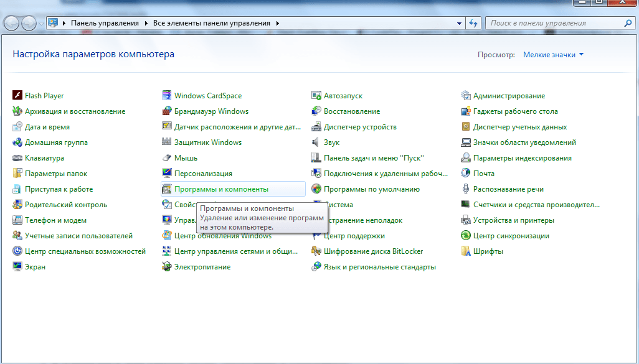The width and height of the screenshot is (639, 364).
Task: Click the Windows CardSpace icon
Action: pyautogui.click(x=167, y=96)
